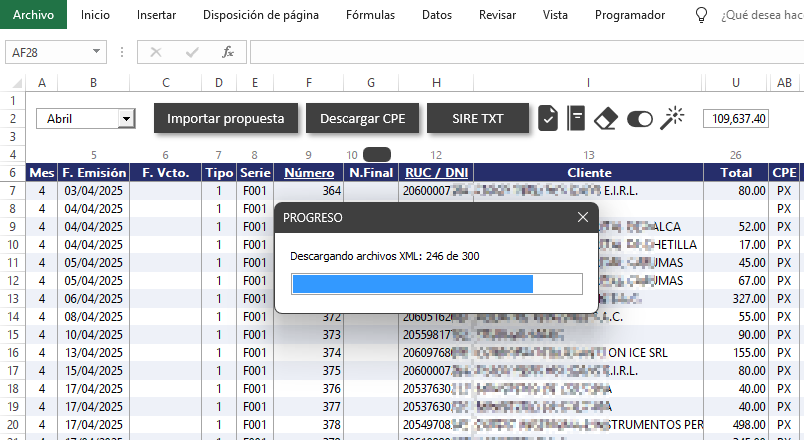The image size is (804, 440).
Task: Click the XML download progress bar
Action: (x=437, y=284)
